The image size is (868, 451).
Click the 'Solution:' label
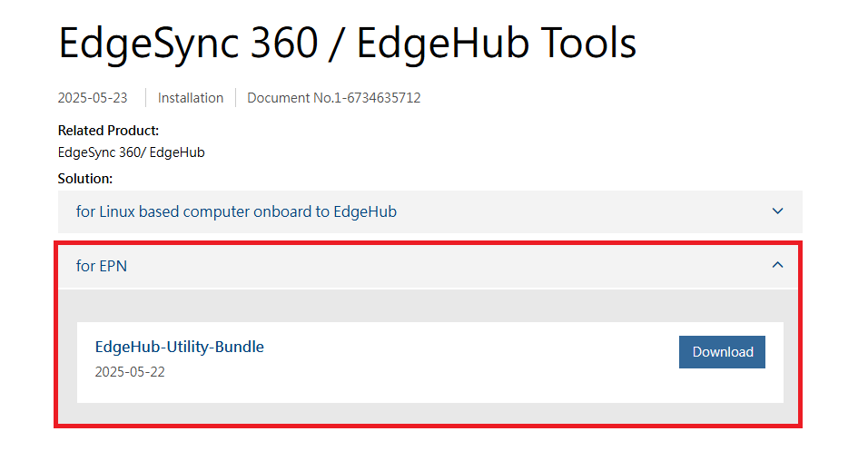pos(84,179)
